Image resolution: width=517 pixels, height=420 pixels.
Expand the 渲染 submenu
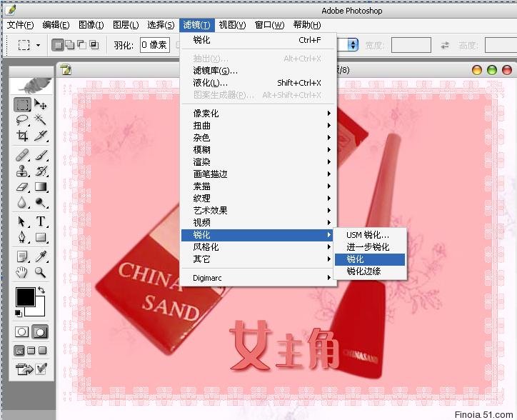(257, 162)
